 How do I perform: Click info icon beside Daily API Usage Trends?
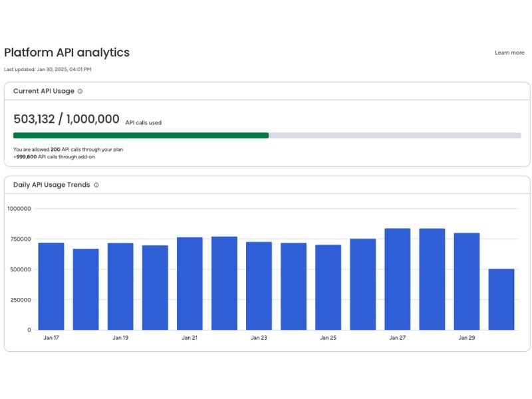96,185
